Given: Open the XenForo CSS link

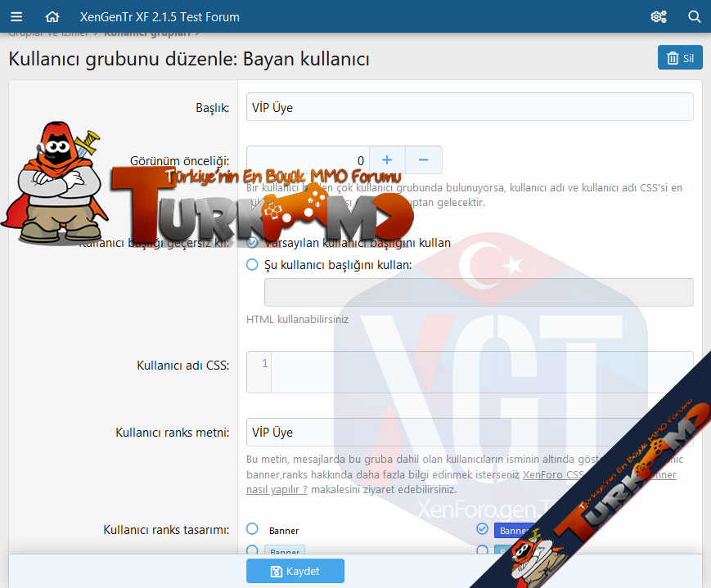Looking at the screenshot, I should pos(553,474).
